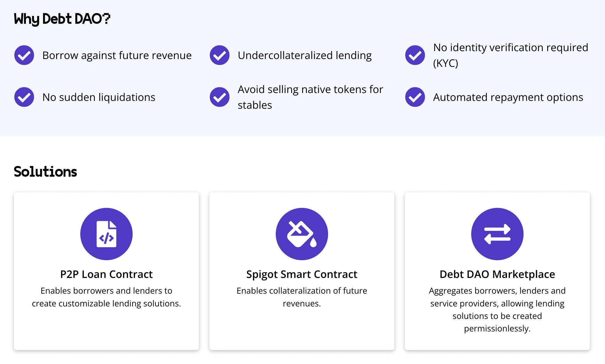
Task: Click the Spigot Smart Contract bucket icon
Action: click(302, 234)
